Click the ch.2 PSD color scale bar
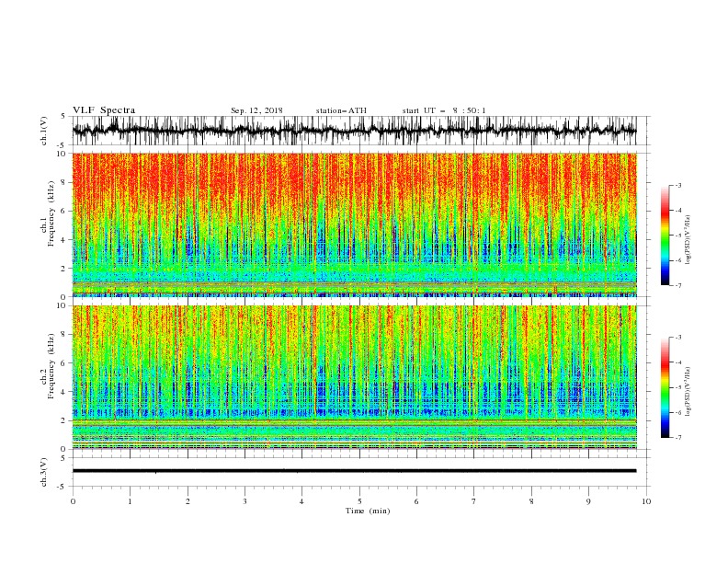Screen dimensions: 728x563 tap(665, 387)
